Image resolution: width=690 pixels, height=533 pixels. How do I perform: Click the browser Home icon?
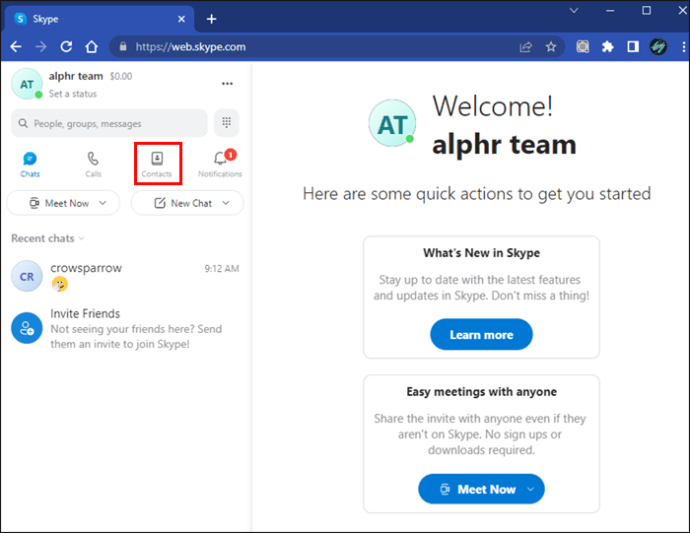point(92,47)
